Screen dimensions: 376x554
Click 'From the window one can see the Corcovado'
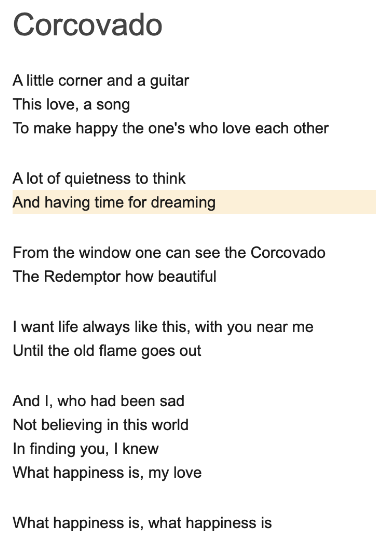tap(169, 253)
